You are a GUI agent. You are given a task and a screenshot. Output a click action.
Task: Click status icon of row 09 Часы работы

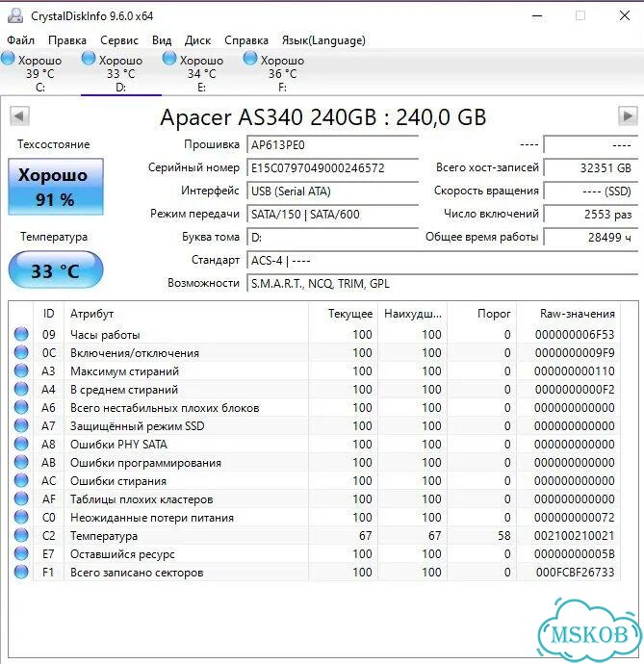coord(21,334)
